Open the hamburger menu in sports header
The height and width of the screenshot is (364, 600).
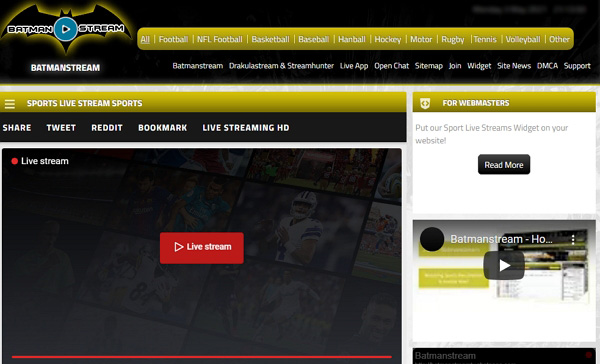10,104
